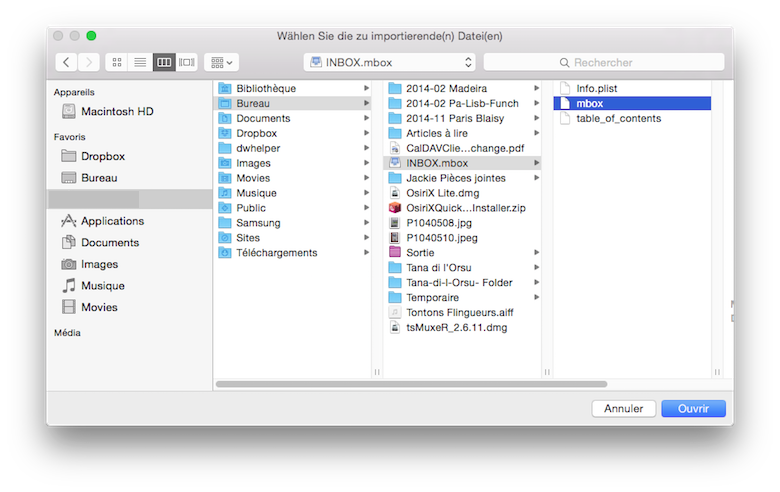780x492 pixels.
Task: Switch to list view mode
Action: pos(140,62)
